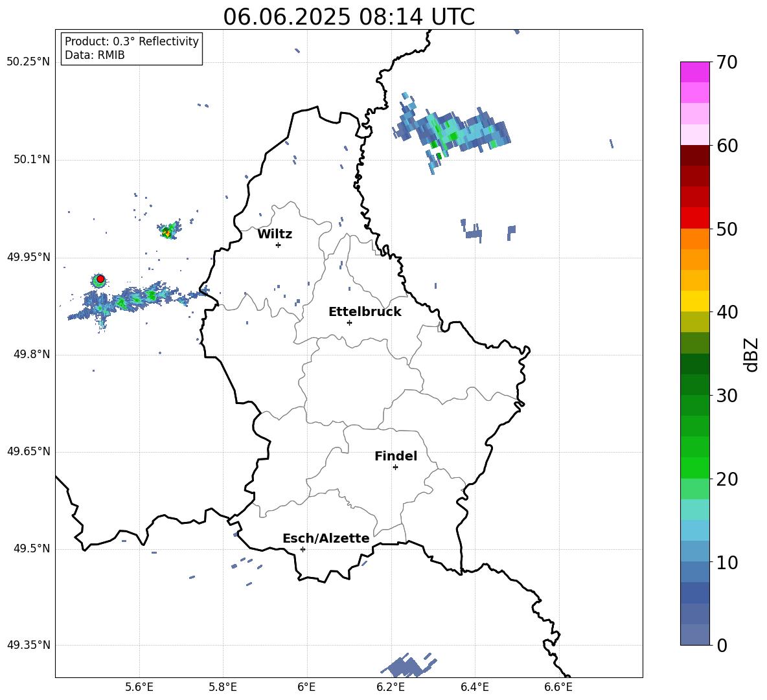Click the cross marker below Esch/Alzette

pyautogui.click(x=303, y=549)
